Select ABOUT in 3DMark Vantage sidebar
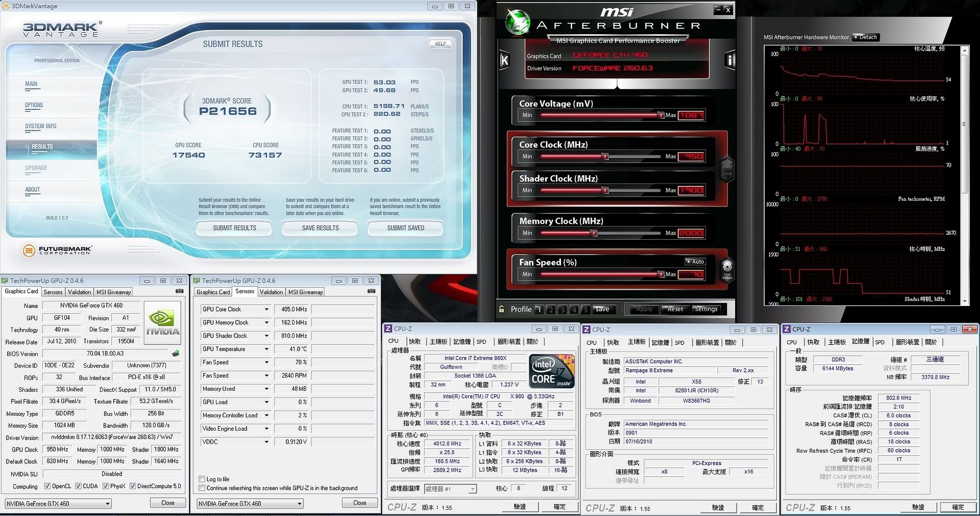This screenshot has height=516, width=980. tap(32, 190)
